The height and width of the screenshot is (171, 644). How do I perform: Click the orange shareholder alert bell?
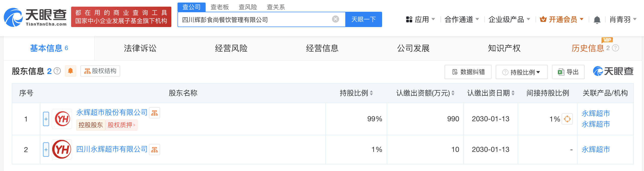(71, 71)
